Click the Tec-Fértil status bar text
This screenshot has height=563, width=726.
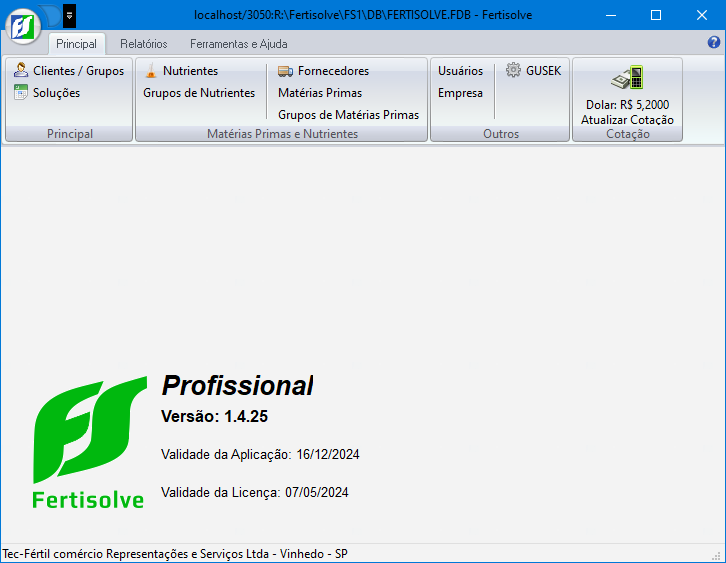point(175,554)
